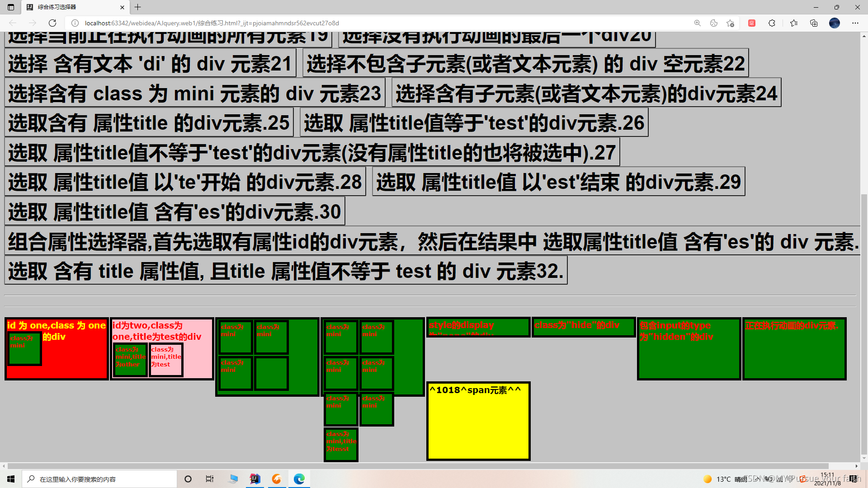
Task: Click the Windows Start button
Action: (x=11, y=479)
